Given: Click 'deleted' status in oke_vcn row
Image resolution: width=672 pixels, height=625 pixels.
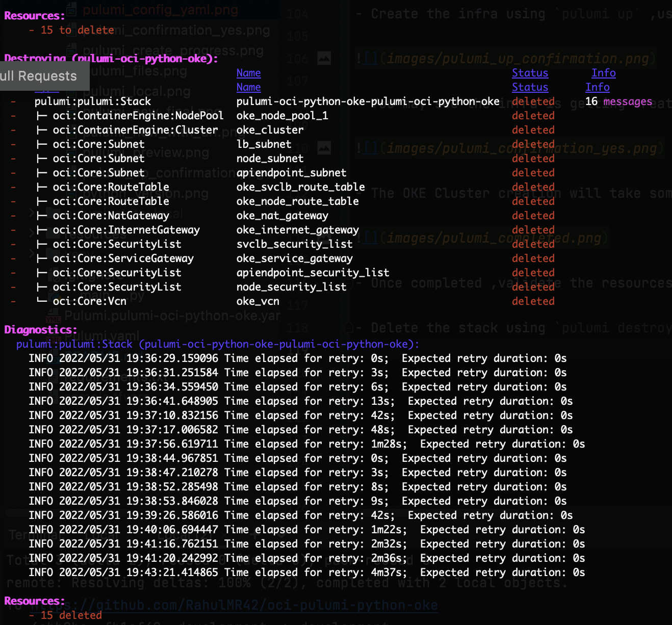Looking at the screenshot, I should (x=533, y=301).
